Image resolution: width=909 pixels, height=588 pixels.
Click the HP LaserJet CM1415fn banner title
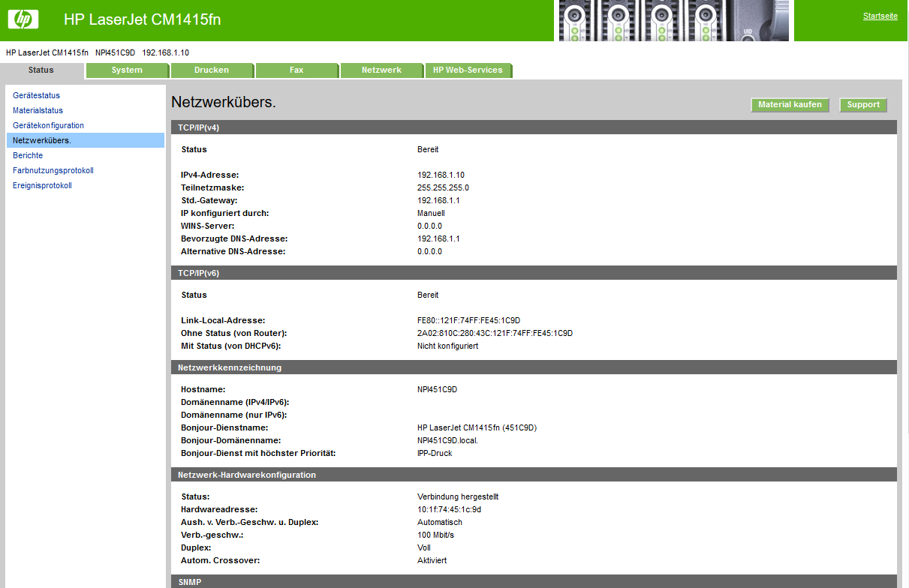tap(143, 20)
